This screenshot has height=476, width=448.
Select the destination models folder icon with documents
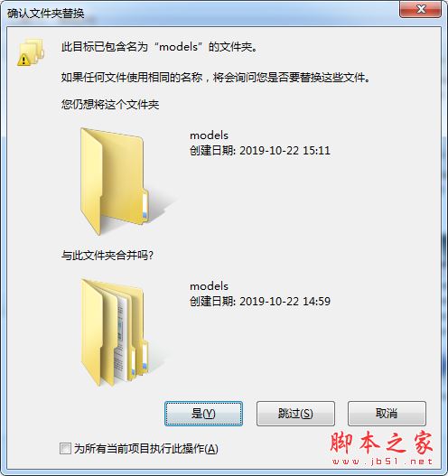(116, 332)
